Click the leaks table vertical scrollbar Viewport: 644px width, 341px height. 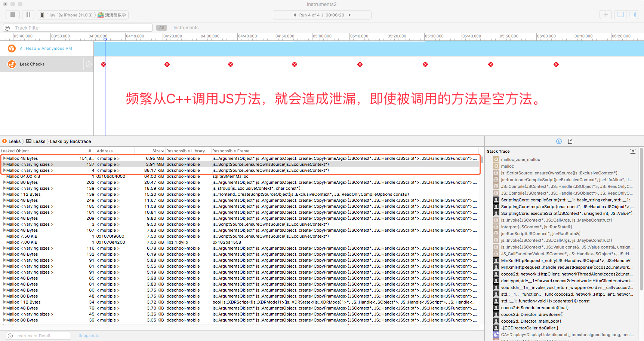tap(482, 160)
